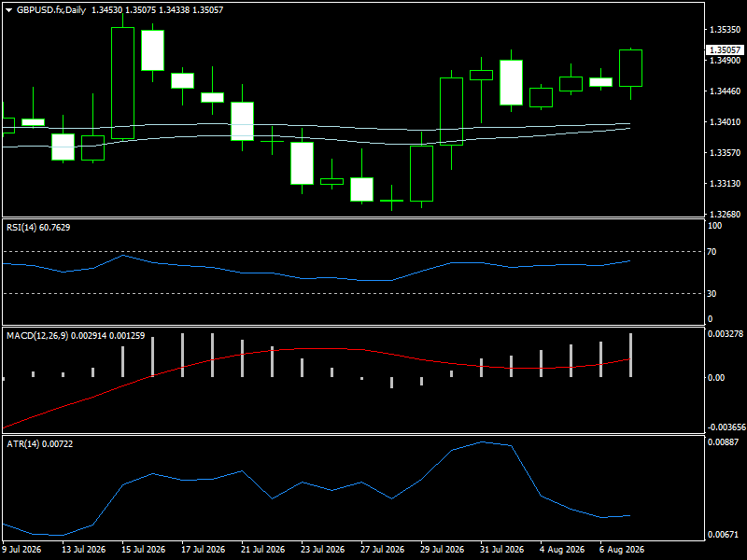The width and height of the screenshot is (747, 560).
Task: Click the MACD(12,26,9) indicator label
Action: pyautogui.click(x=76, y=336)
